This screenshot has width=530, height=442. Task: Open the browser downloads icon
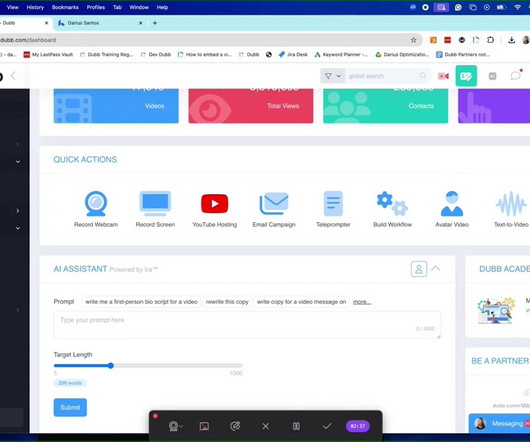(511, 40)
